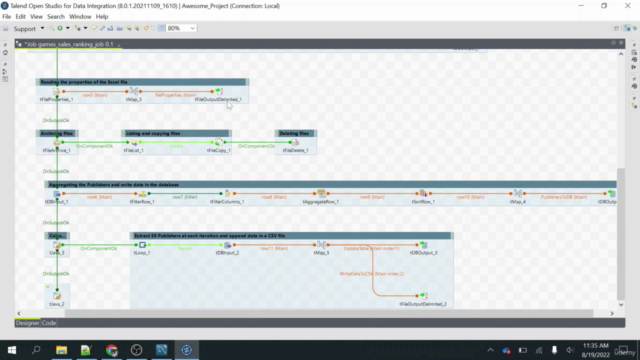Select 'Deleting files' subjob title bar
The width and height of the screenshot is (640, 360).
[296, 133]
